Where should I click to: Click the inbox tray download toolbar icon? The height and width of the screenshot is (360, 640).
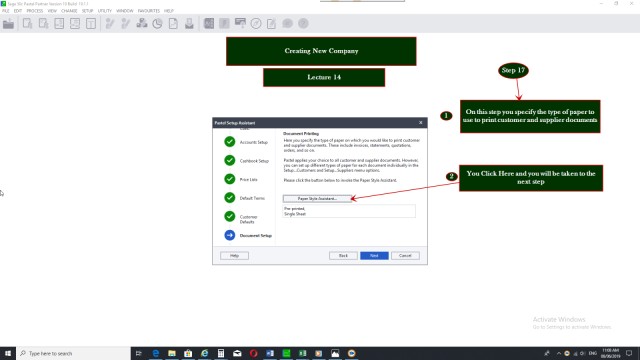click(189, 24)
